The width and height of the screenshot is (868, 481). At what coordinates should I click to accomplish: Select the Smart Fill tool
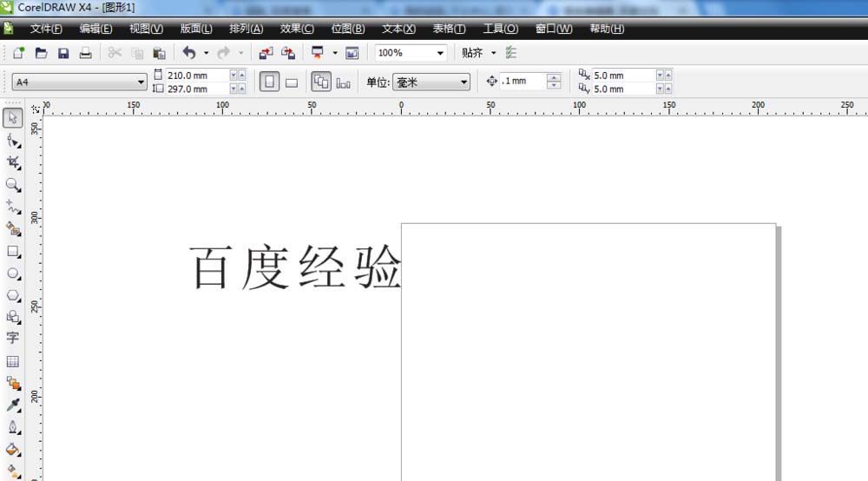point(13,228)
